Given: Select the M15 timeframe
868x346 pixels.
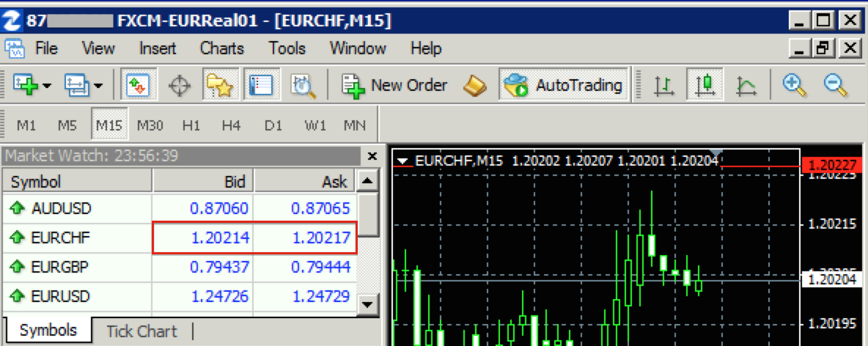Looking at the screenshot, I should pyautogui.click(x=109, y=125).
